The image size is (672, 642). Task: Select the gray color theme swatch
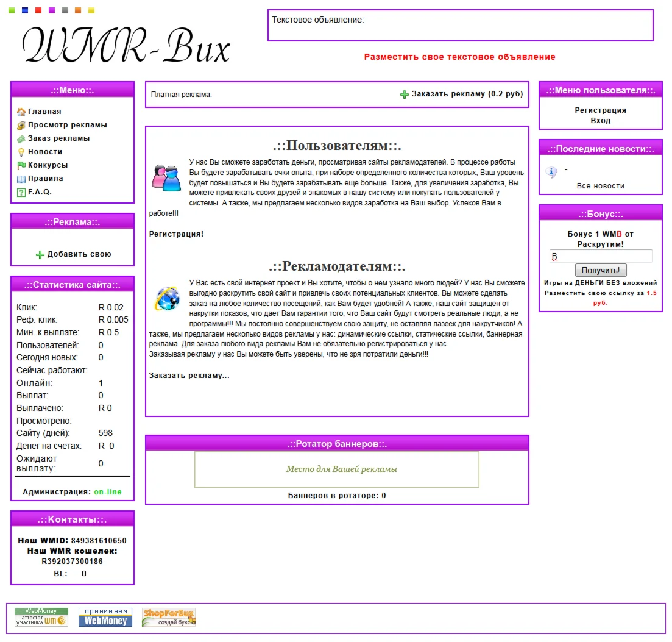coord(65,10)
